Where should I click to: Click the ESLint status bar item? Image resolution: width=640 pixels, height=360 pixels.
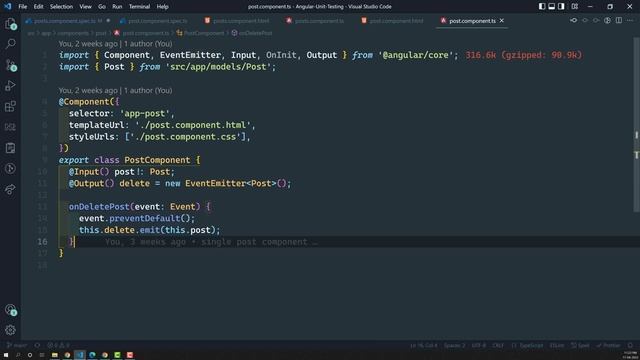(557, 345)
